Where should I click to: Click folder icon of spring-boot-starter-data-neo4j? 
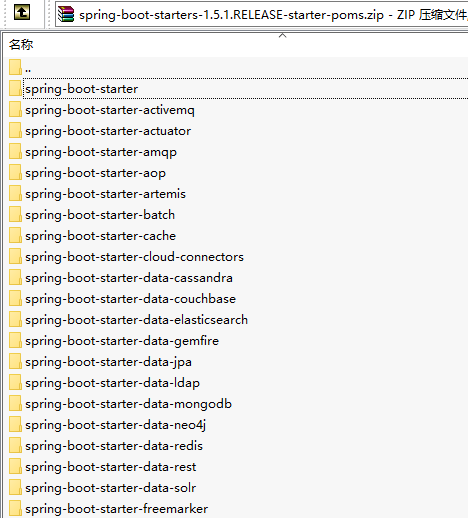coord(15,424)
